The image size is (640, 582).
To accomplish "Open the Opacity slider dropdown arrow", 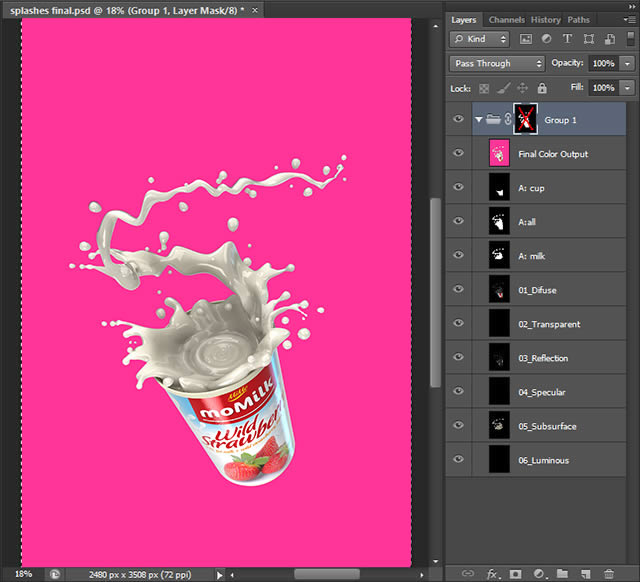I will tap(627, 64).
